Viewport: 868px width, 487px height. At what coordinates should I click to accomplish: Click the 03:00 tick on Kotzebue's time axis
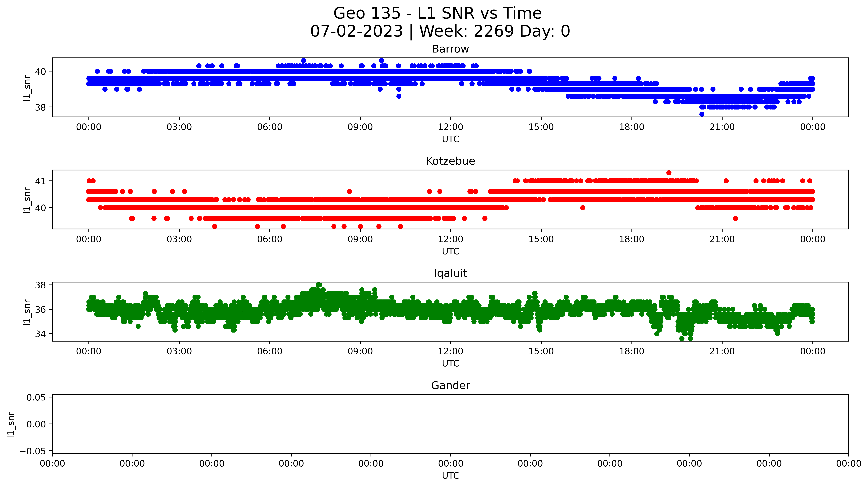179,239
